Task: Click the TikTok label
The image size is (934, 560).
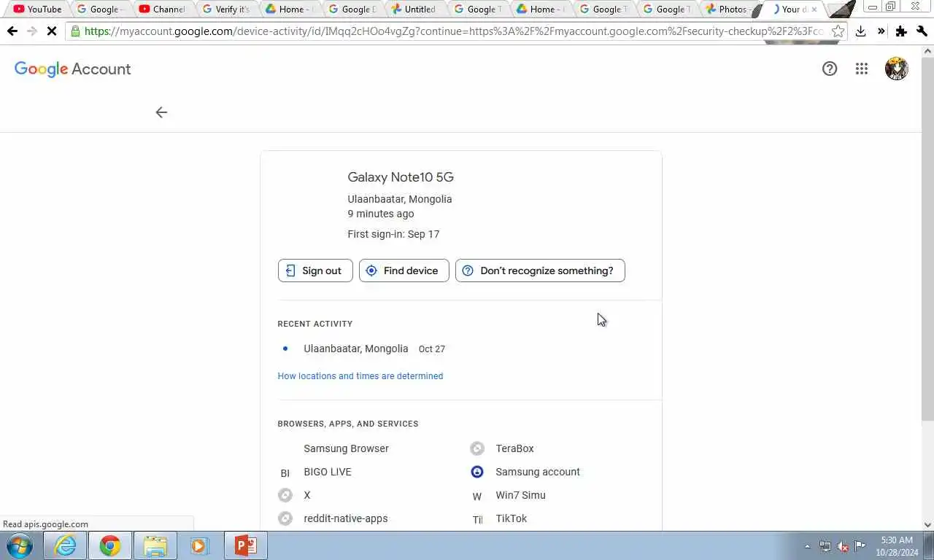Action: point(511,518)
